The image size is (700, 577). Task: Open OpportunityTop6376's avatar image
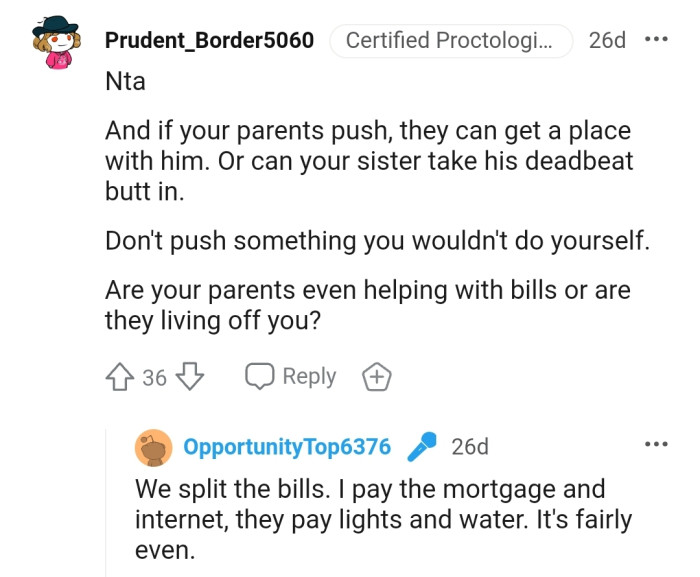153,447
